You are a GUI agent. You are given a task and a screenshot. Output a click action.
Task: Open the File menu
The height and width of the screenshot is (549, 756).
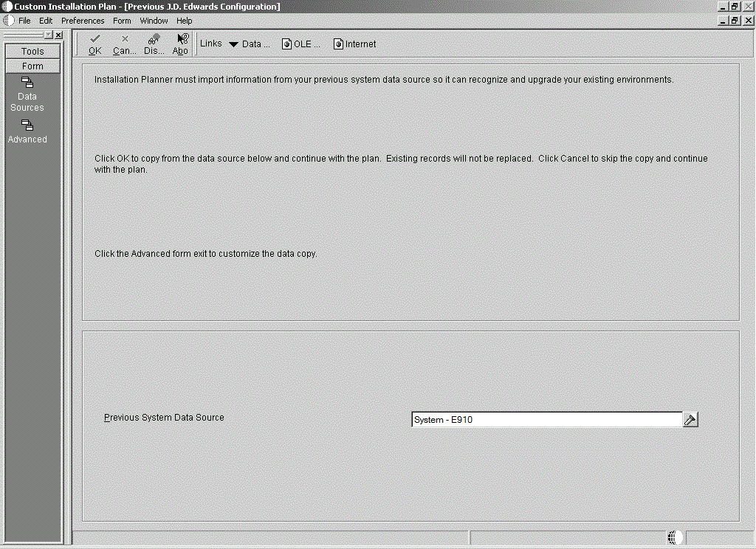point(24,21)
